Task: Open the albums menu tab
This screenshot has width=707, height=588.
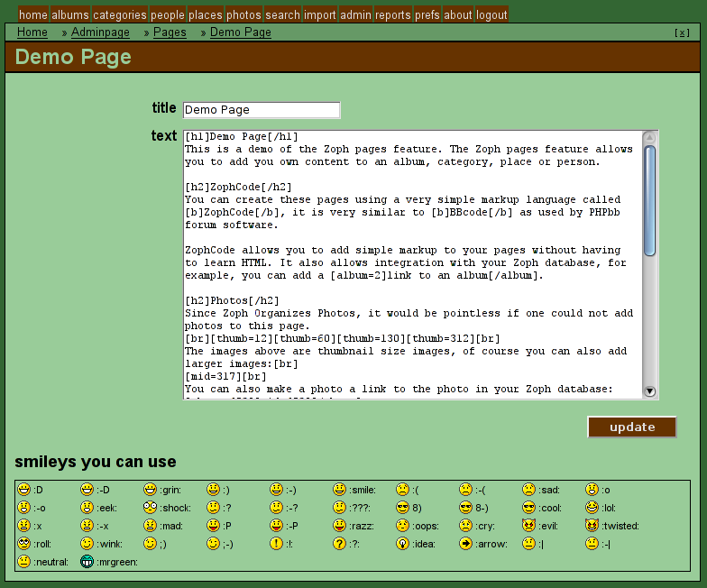Action: coord(69,15)
